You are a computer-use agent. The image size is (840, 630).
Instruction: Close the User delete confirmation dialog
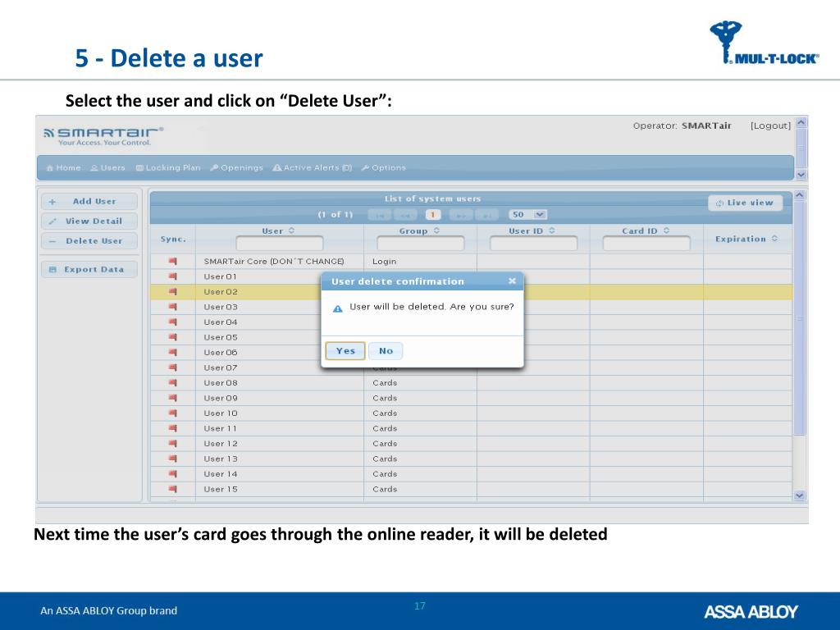coord(512,281)
